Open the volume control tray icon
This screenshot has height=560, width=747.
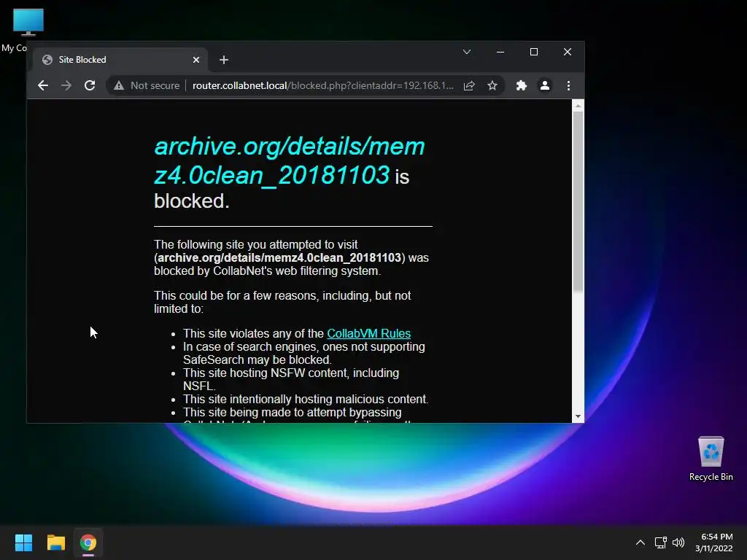click(678, 542)
